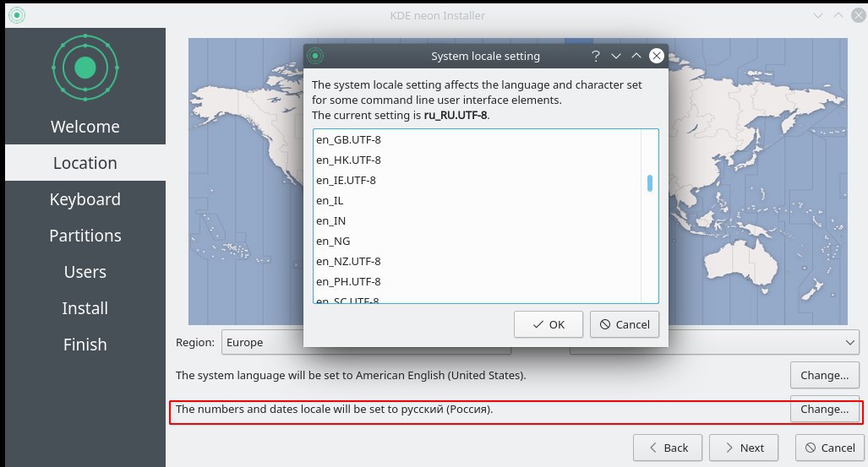Image resolution: width=868 pixels, height=467 pixels.
Task: Select the en_IE.UTF-8 locale
Action: [478, 181]
